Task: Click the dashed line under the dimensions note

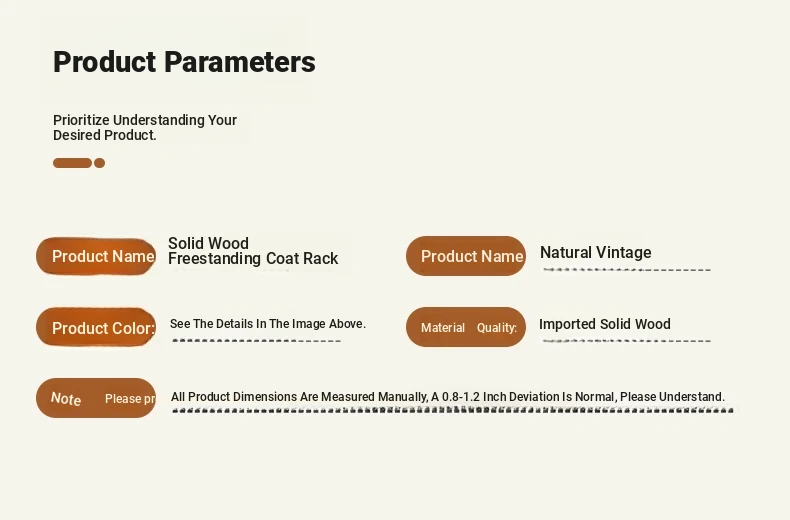Action: tap(453, 410)
